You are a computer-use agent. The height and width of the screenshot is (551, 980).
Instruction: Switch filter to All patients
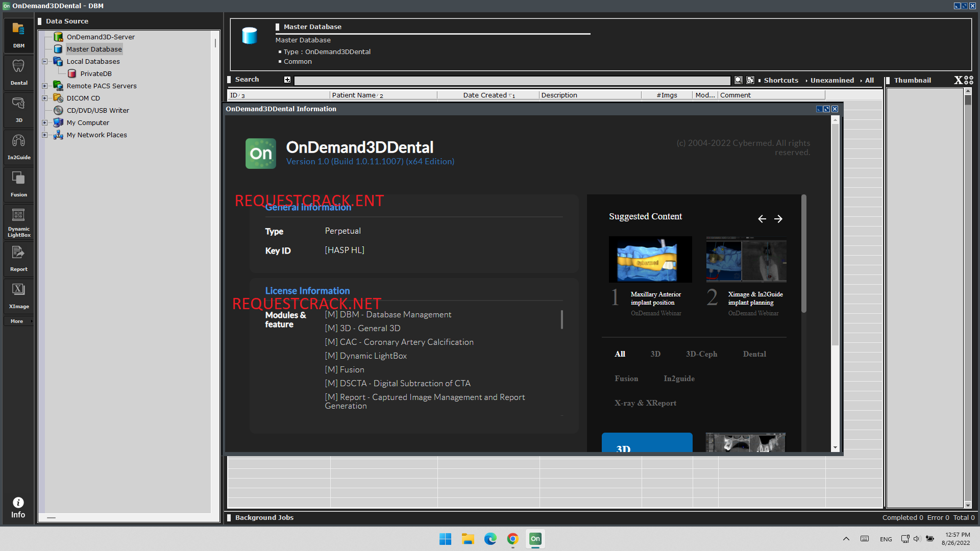(x=869, y=80)
